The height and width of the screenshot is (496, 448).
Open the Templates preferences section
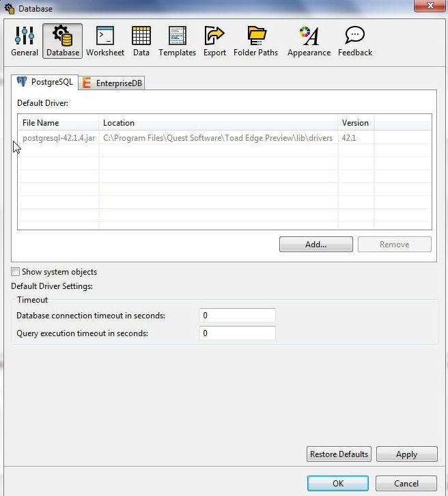177,42
